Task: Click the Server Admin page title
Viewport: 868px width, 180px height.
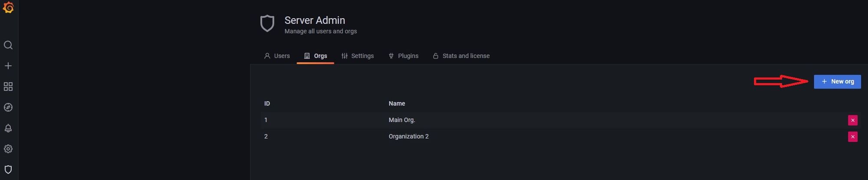Action: (x=315, y=20)
